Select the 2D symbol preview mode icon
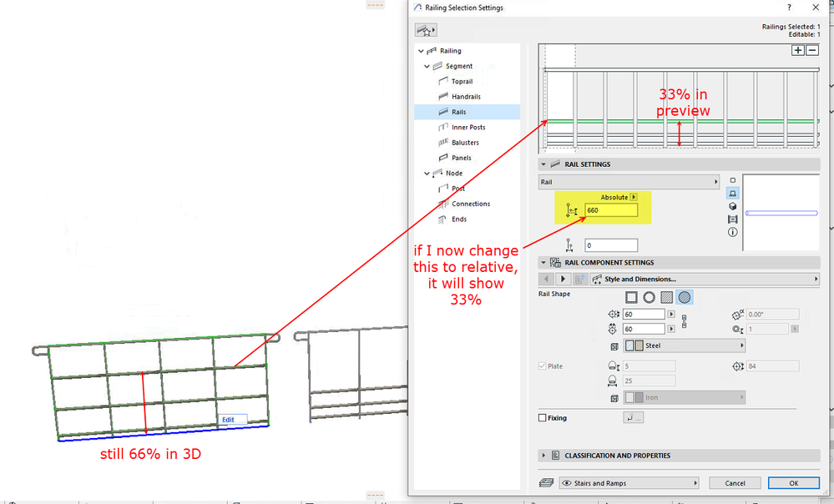 (x=732, y=180)
